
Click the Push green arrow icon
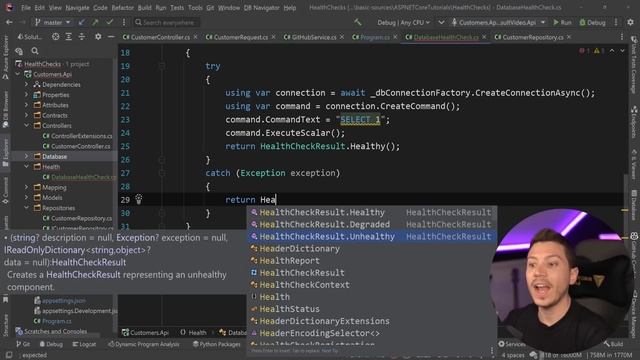(96, 22)
